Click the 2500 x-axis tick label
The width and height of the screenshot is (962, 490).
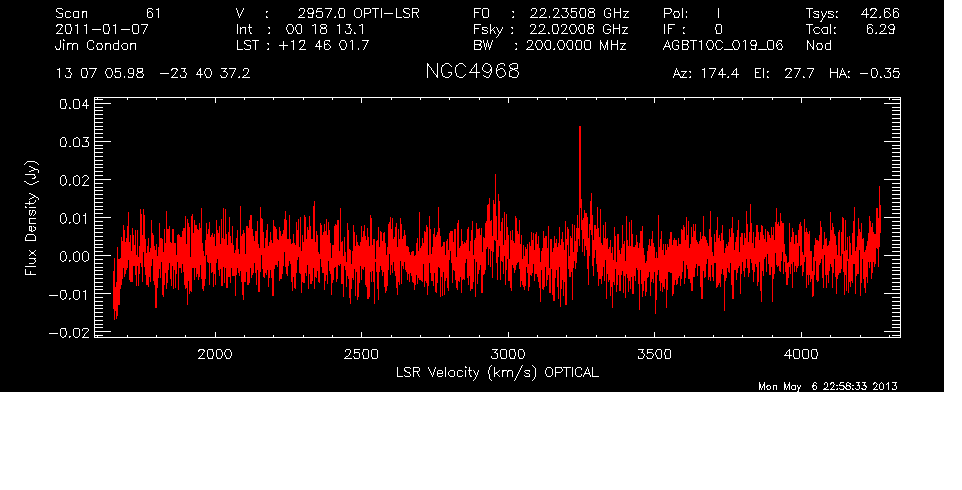click(x=361, y=354)
